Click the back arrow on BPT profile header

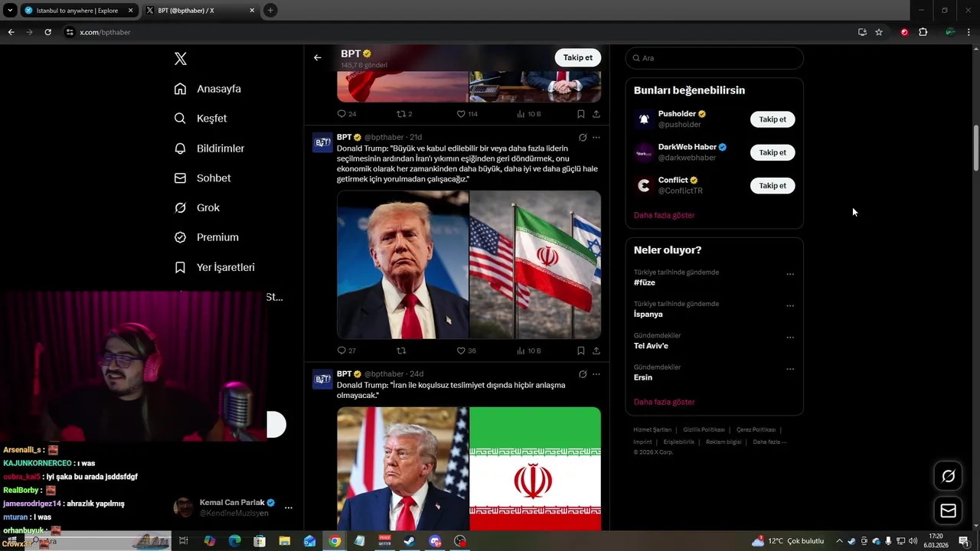click(317, 57)
